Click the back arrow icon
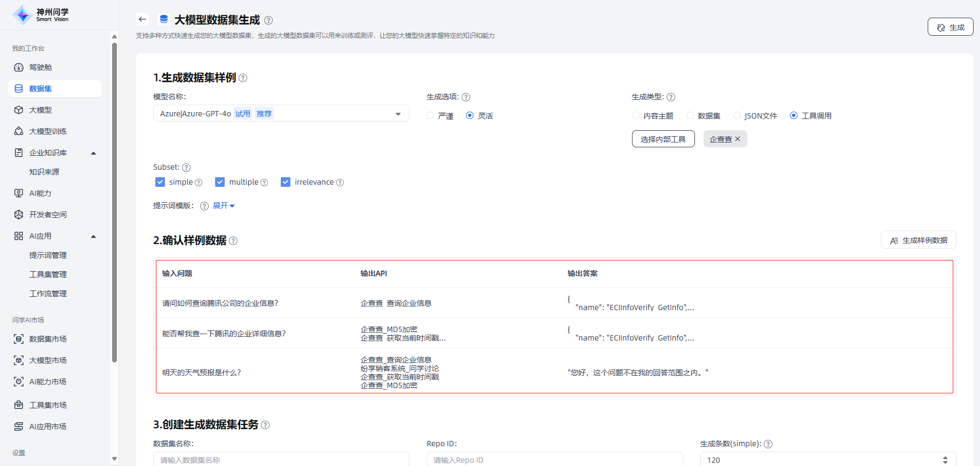This screenshot has height=466, width=980. 142,20
